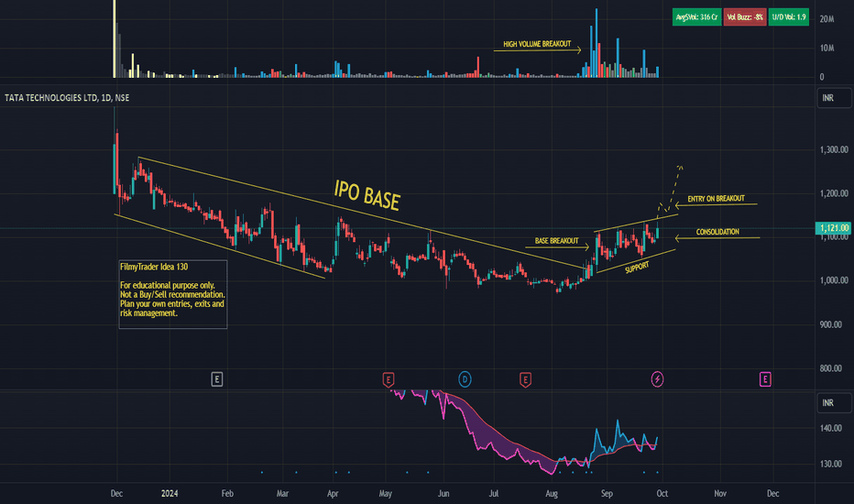This screenshot has height=504, width=854.
Task: Click the 20M volume axis label
Action: pyautogui.click(x=827, y=19)
